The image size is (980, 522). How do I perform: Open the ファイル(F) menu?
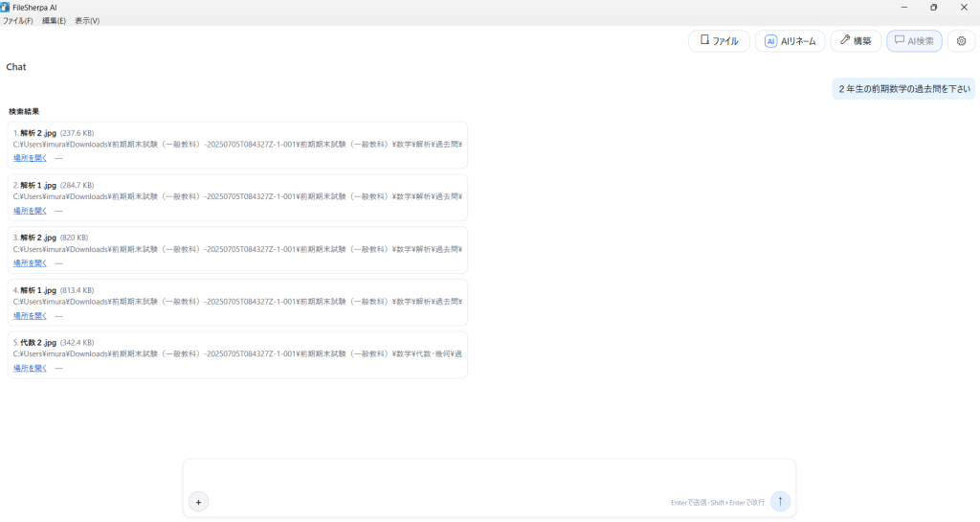pos(17,20)
